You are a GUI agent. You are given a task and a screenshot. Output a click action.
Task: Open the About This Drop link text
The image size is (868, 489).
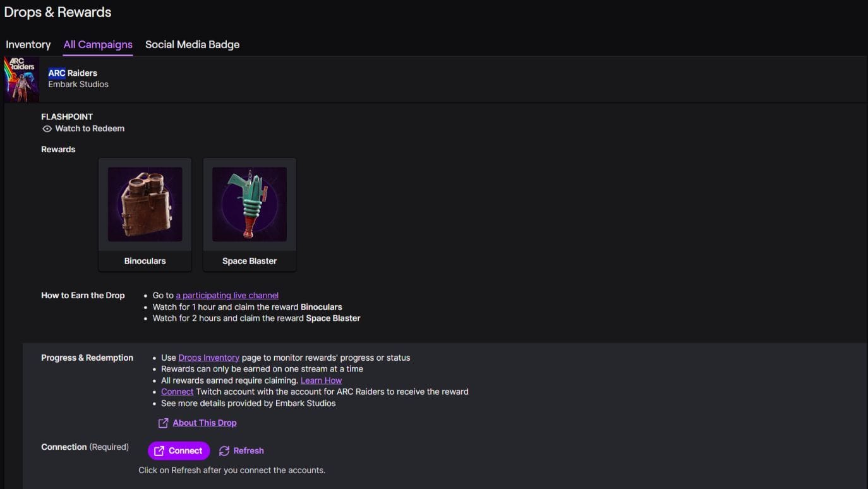coord(205,423)
